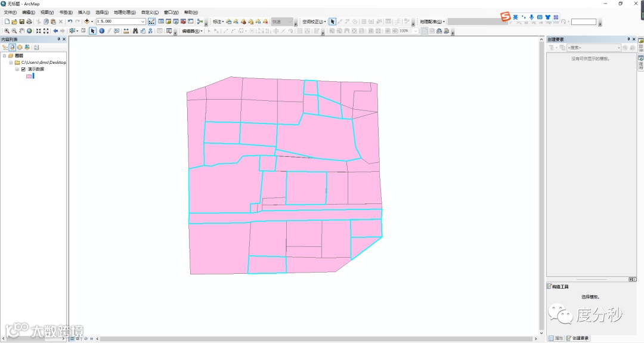This screenshot has height=343, width=644.
Task: Click table of contents Options icon
Action: click(36, 47)
